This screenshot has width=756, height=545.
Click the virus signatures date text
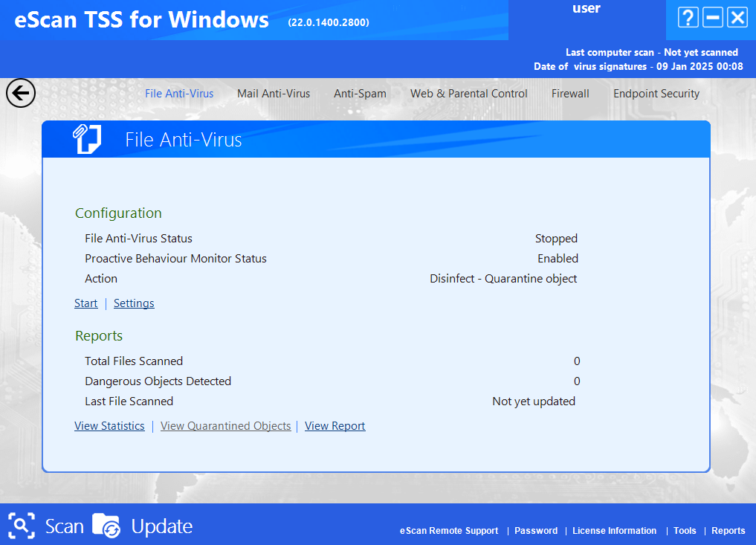tap(639, 67)
